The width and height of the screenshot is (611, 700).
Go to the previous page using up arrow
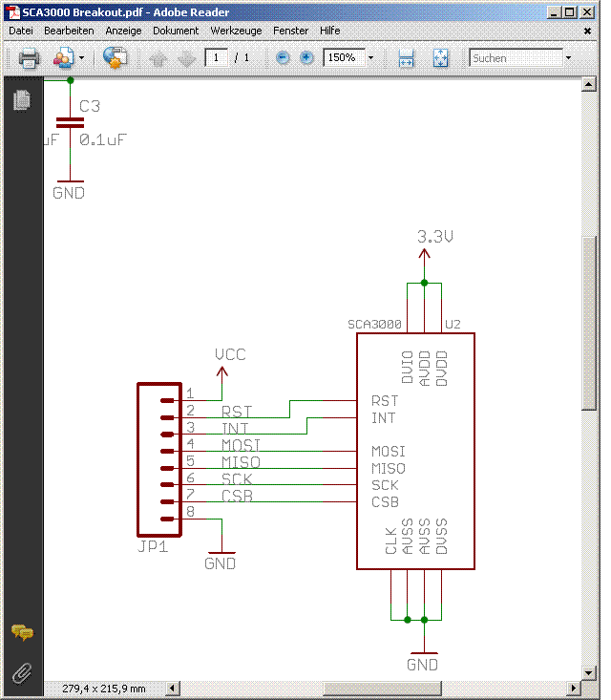click(158, 58)
